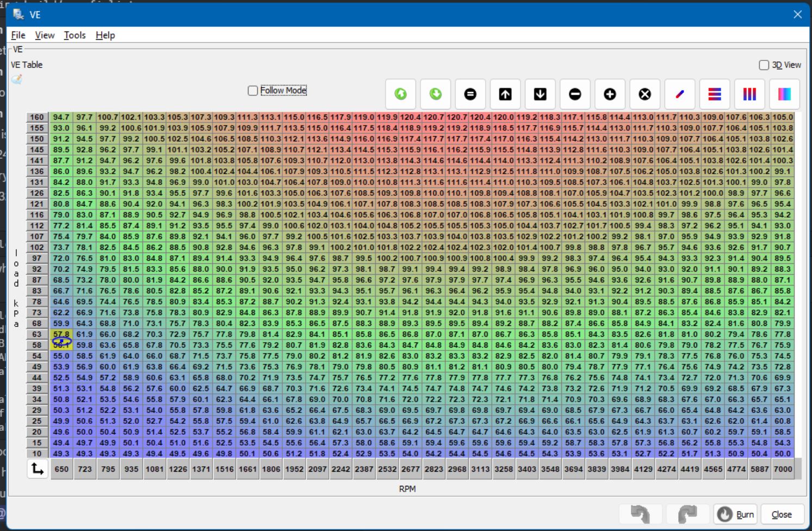Click the Close button at bottom
The width and height of the screenshot is (812, 531).
(781, 515)
